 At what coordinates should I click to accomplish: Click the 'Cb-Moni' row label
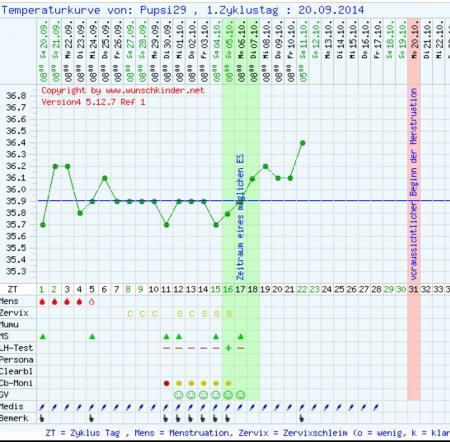coord(17,383)
